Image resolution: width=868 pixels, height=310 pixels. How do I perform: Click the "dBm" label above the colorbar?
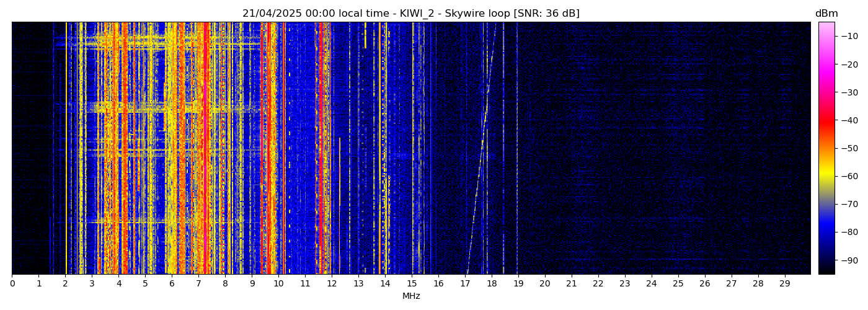(826, 14)
